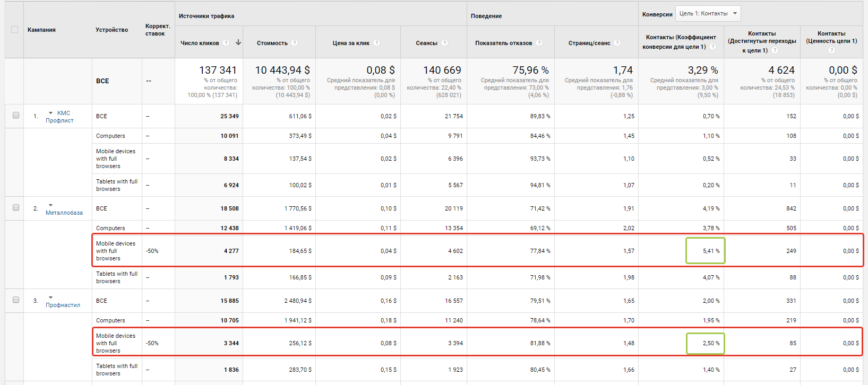Click the 2,50 % conversion rate cell
The height and width of the screenshot is (385, 868).
pyautogui.click(x=711, y=343)
